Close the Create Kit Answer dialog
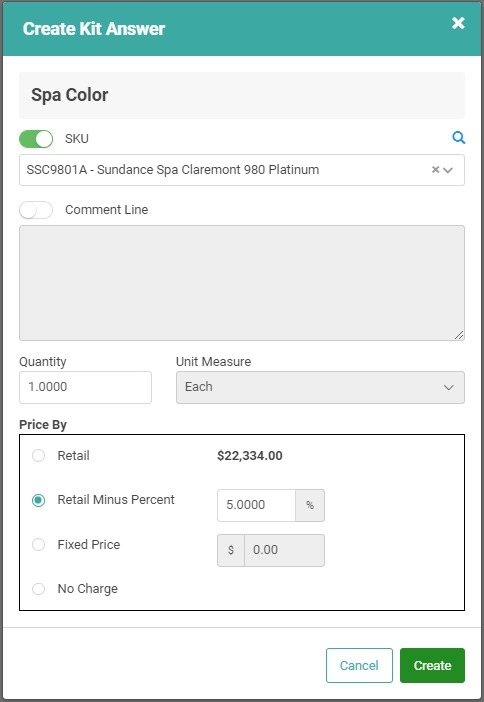Image resolution: width=484 pixels, height=702 pixels. (458, 23)
